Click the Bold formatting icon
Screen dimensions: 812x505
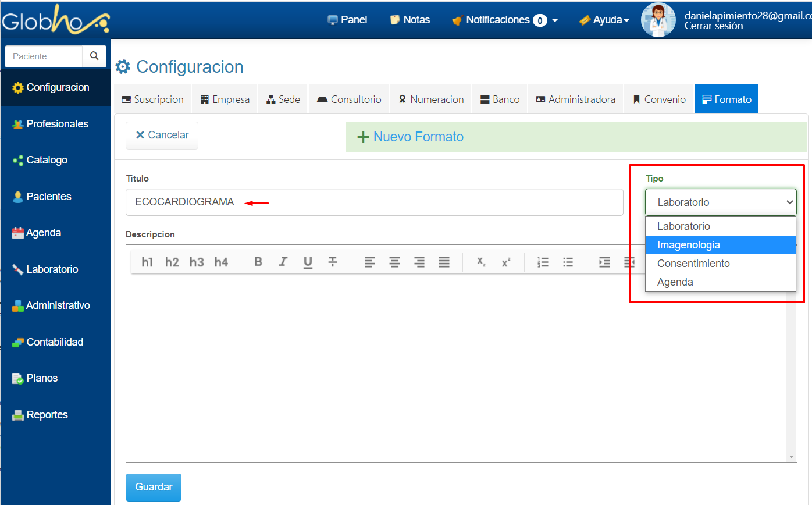(x=258, y=262)
